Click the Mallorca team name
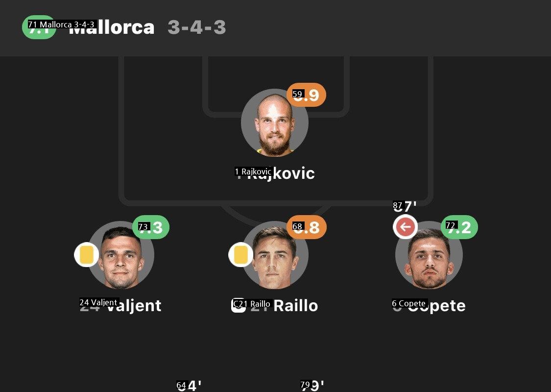Screen dimensions: 551x392 pyautogui.click(x=112, y=27)
